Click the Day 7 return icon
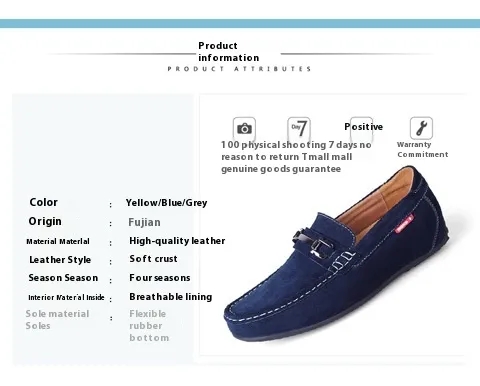This screenshot has width=480, height=386. click(299, 128)
